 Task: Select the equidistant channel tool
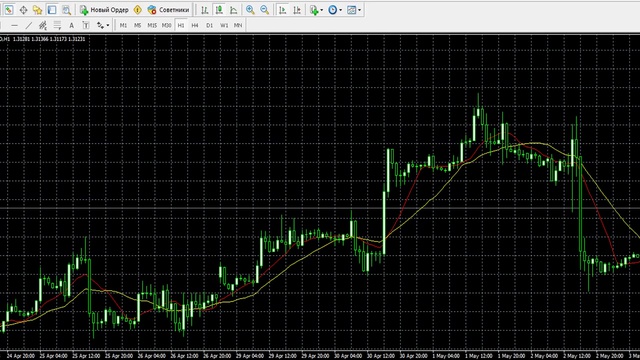pos(42,25)
